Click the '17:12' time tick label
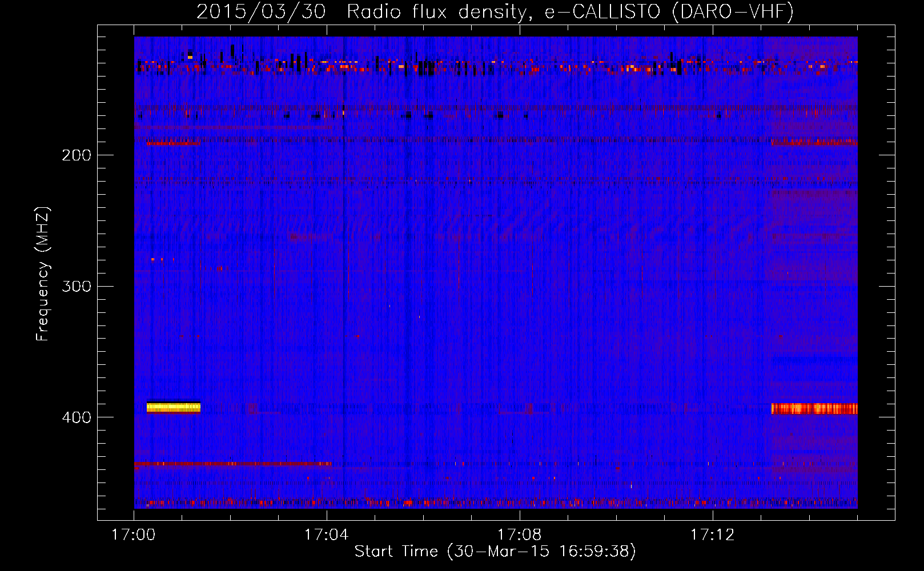924x571 pixels. click(713, 535)
